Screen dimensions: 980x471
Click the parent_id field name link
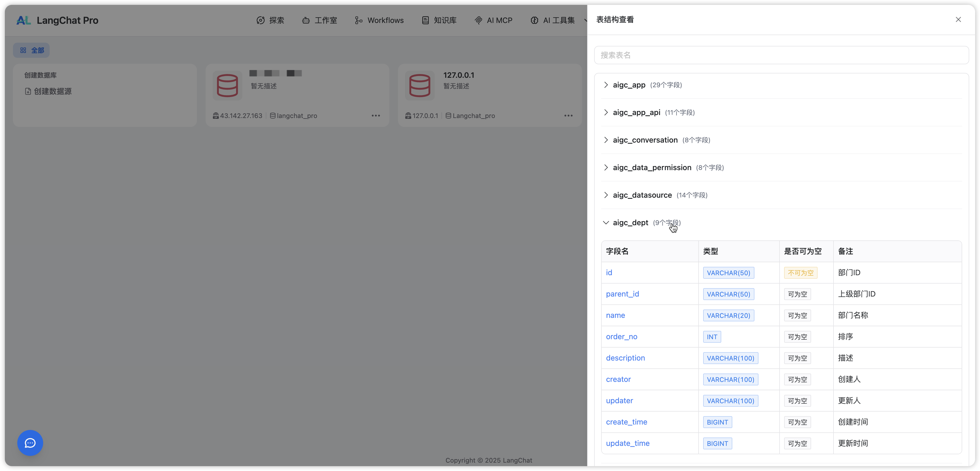622,294
